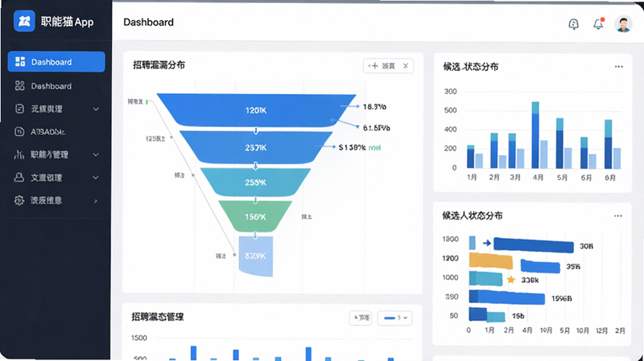Open the user avatar profile menu
The image size is (644, 361).
point(623,24)
